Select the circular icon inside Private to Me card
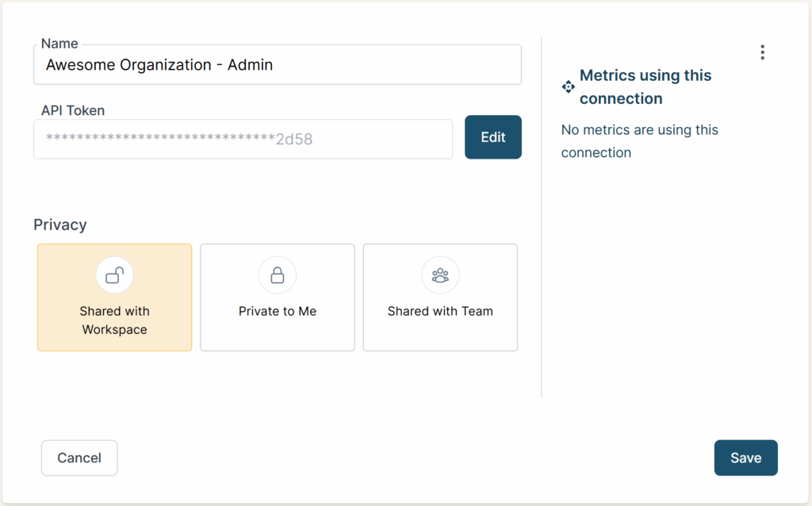The image size is (812, 506). pyautogui.click(x=277, y=274)
